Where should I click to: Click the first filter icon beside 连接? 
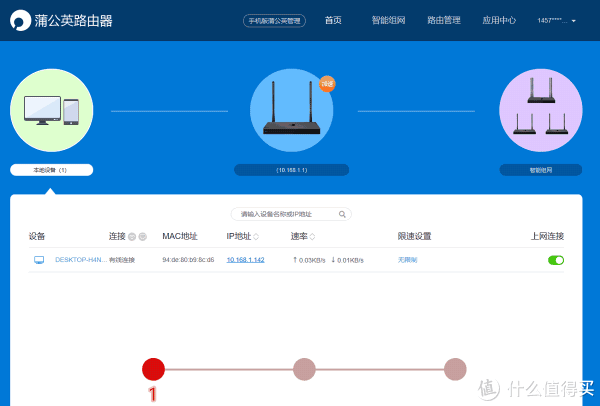pyautogui.click(x=132, y=237)
